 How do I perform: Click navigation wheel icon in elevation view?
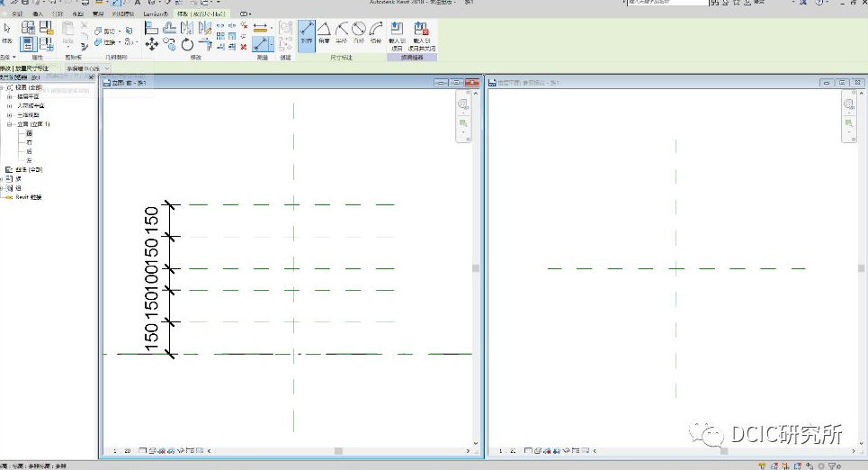tap(463, 104)
